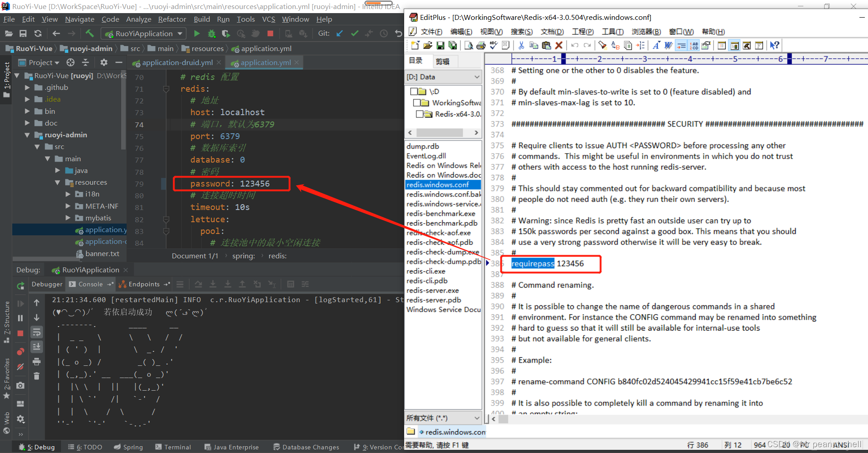Open the Refactor menu
Viewport: 868px width, 453px height.
172,19
